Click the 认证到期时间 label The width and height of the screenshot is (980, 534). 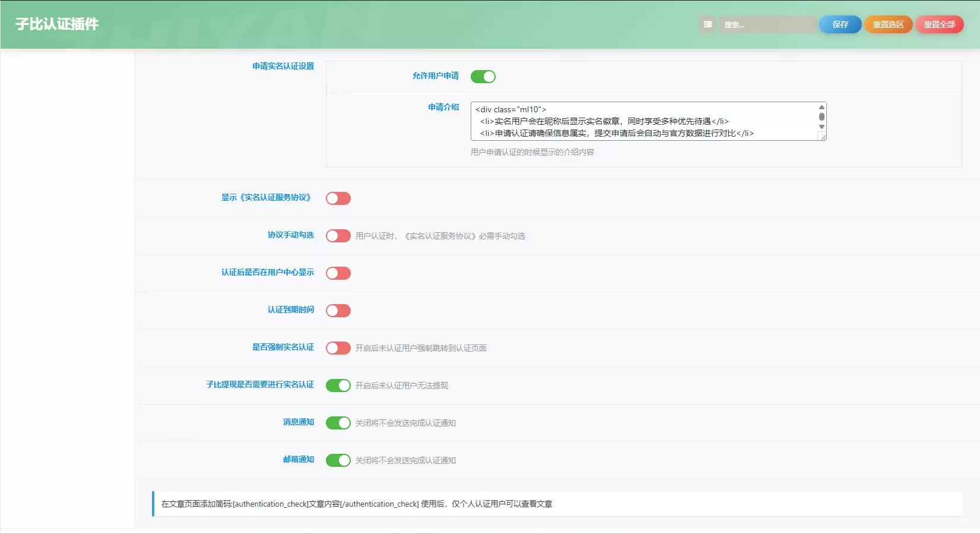click(291, 309)
